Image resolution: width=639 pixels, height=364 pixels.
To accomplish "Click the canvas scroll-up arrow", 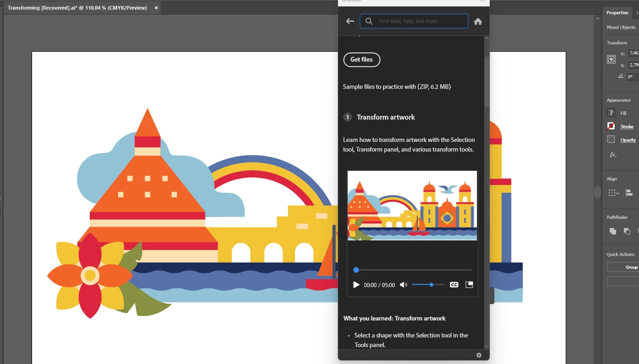I will click(x=597, y=18).
